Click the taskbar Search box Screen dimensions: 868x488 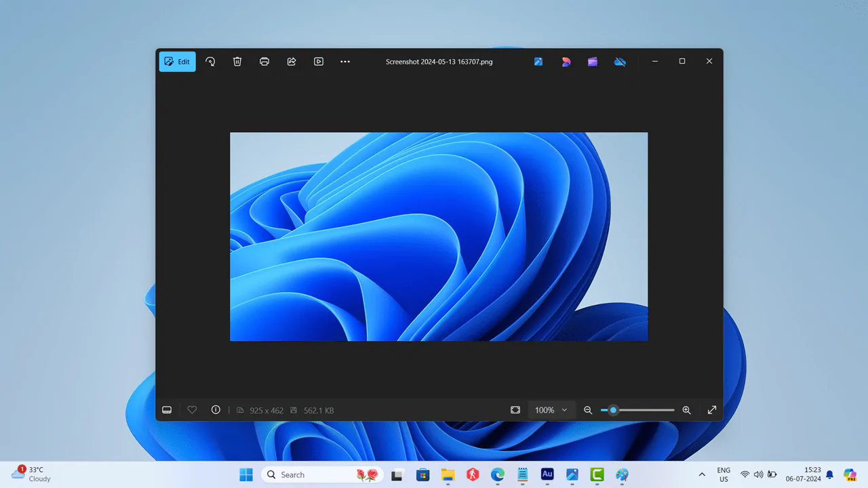coord(309,474)
